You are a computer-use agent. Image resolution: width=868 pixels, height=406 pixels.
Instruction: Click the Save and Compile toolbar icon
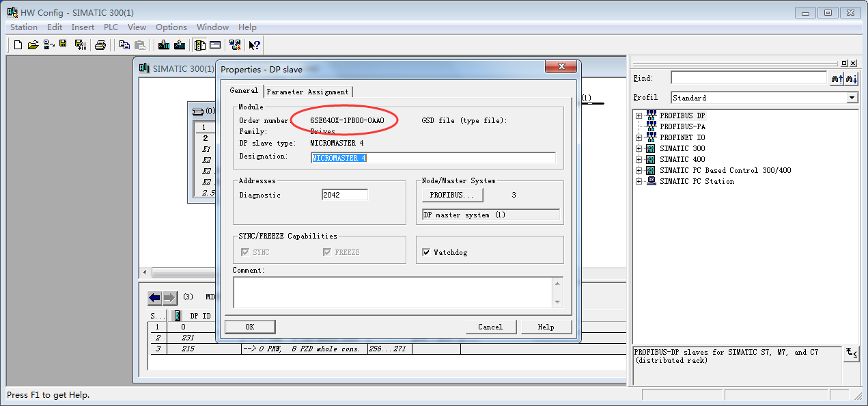[81, 45]
